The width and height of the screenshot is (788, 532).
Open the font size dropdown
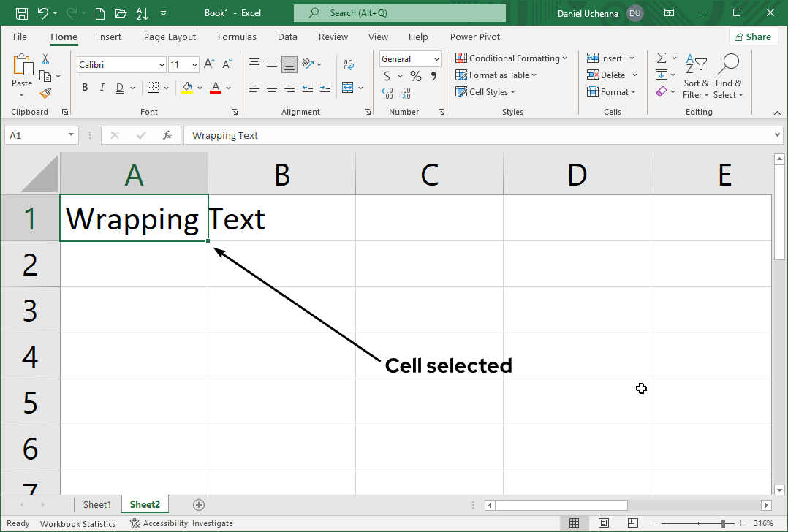click(194, 64)
